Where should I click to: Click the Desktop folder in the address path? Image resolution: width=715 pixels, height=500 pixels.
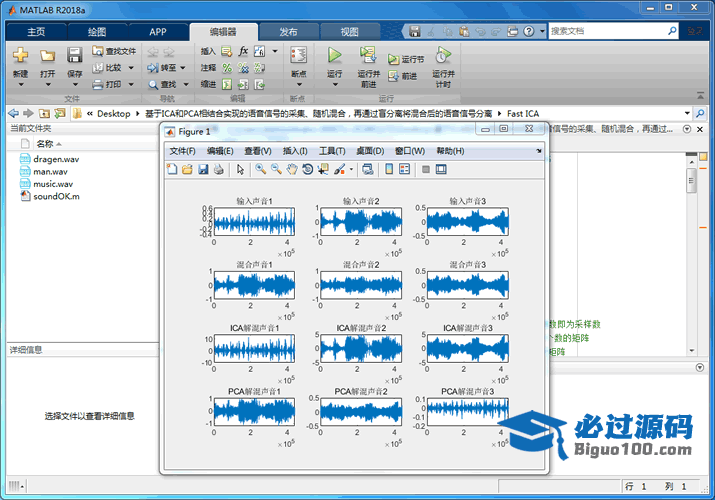point(114,114)
